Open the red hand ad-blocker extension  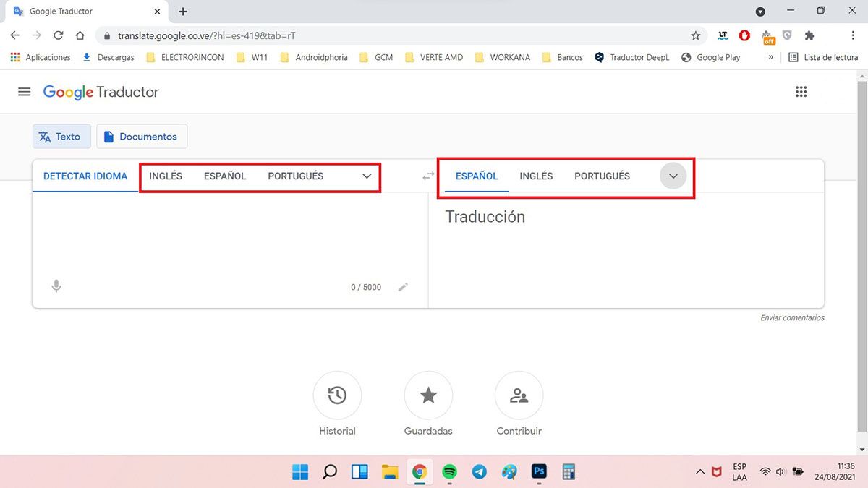click(744, 35)
